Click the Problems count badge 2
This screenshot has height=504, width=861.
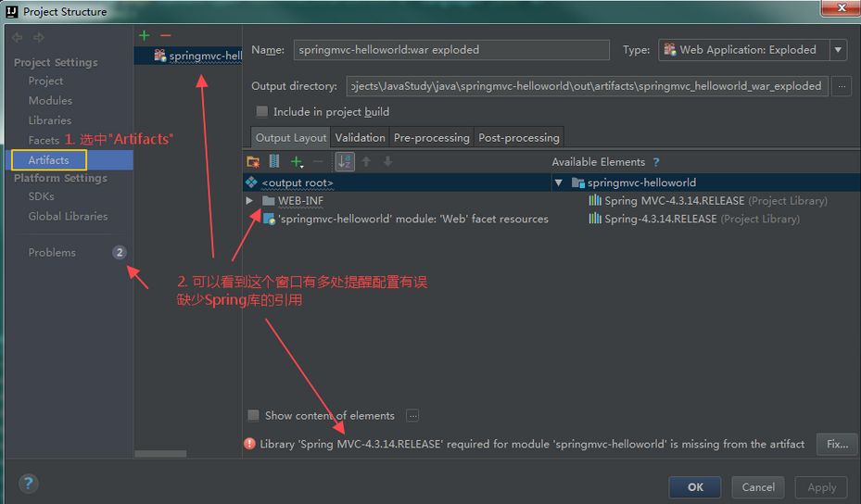[120, 252]
